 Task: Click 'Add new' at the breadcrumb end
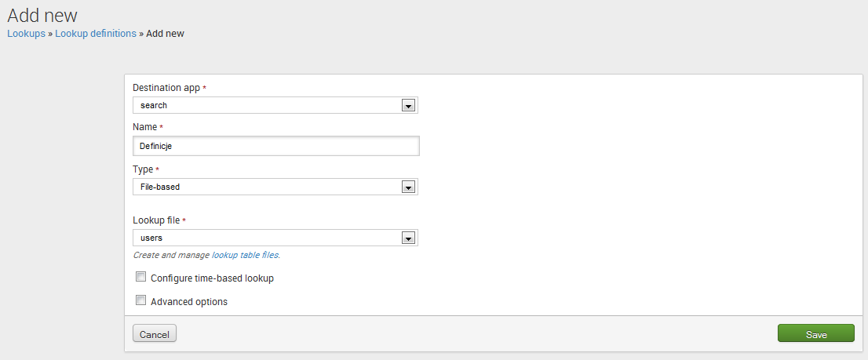point(165,34)
